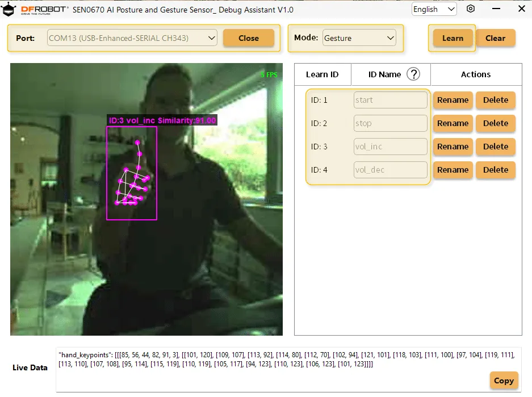Click the DFRobot logo icon
The width and height of the screenshot is (532, 397).
click(9, 9)
